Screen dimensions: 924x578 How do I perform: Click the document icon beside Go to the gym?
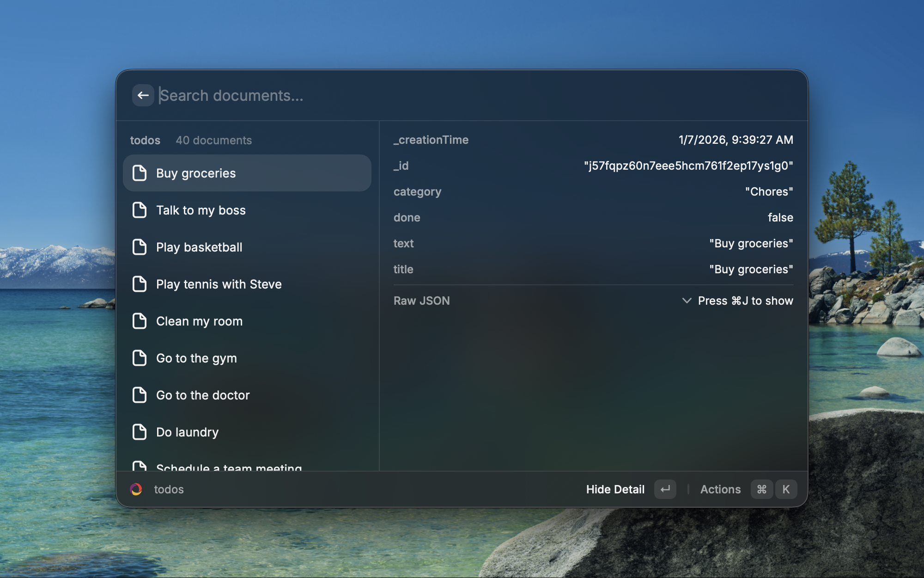[140, 358]
